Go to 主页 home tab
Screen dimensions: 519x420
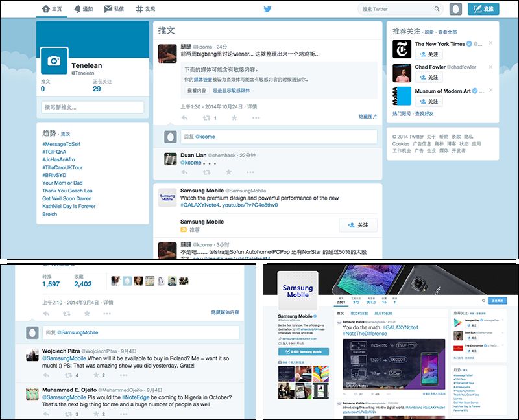click(x=52, y=9)
